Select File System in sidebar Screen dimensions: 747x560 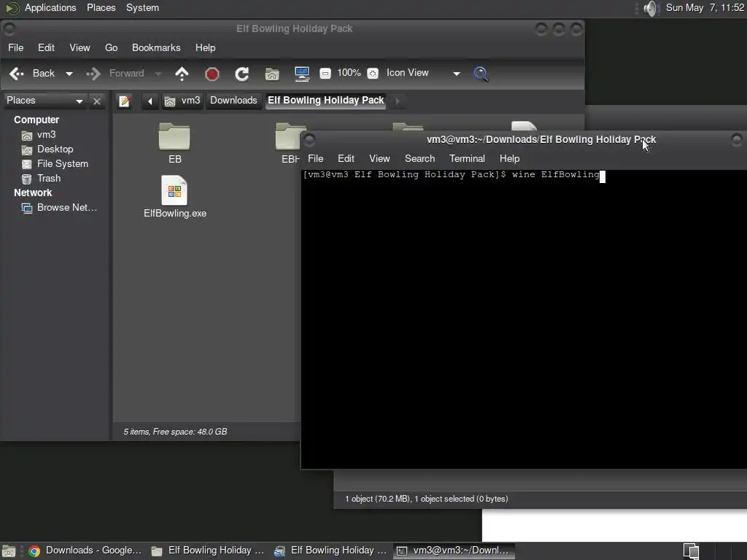[x=63, y=164]
